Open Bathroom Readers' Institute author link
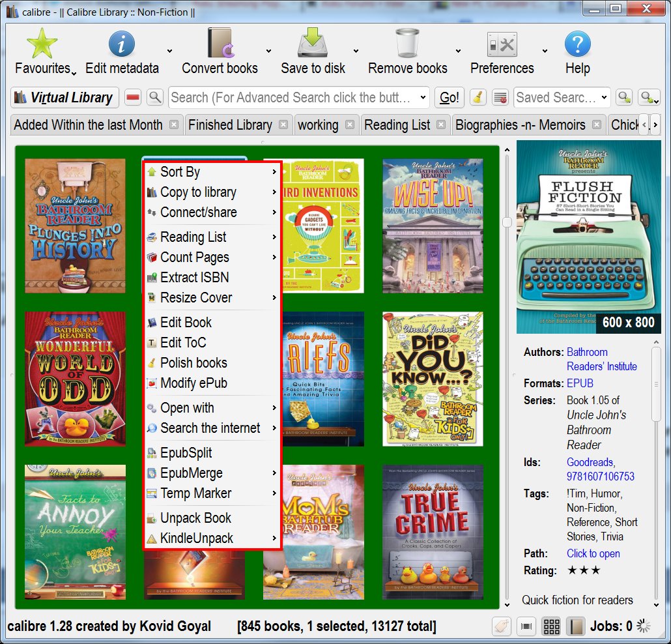 tap(601, 359)
